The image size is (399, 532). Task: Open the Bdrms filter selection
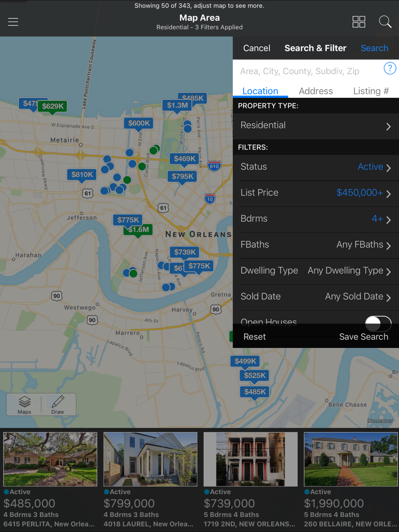315,219
